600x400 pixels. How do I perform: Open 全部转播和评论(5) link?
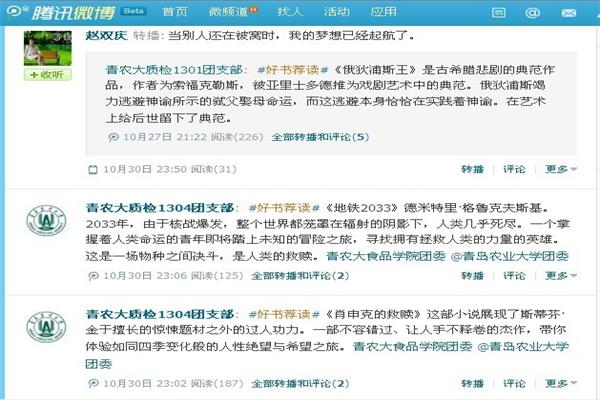coord(320,137)
